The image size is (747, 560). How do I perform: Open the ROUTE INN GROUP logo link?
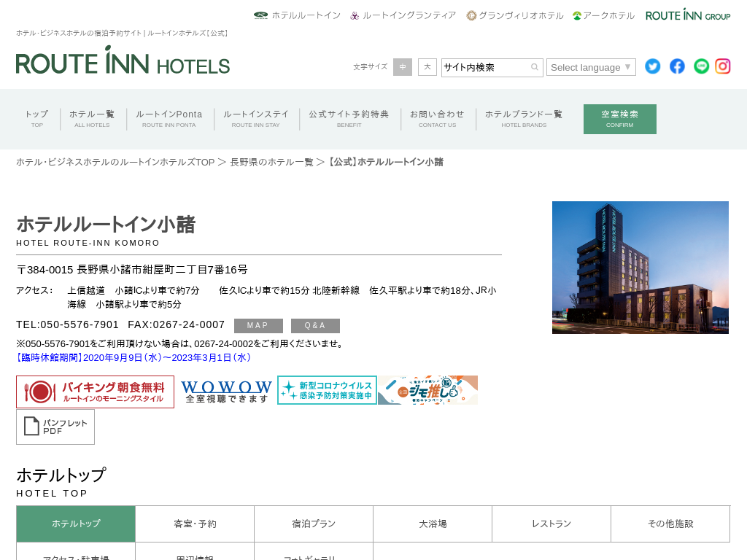[688, 15]
